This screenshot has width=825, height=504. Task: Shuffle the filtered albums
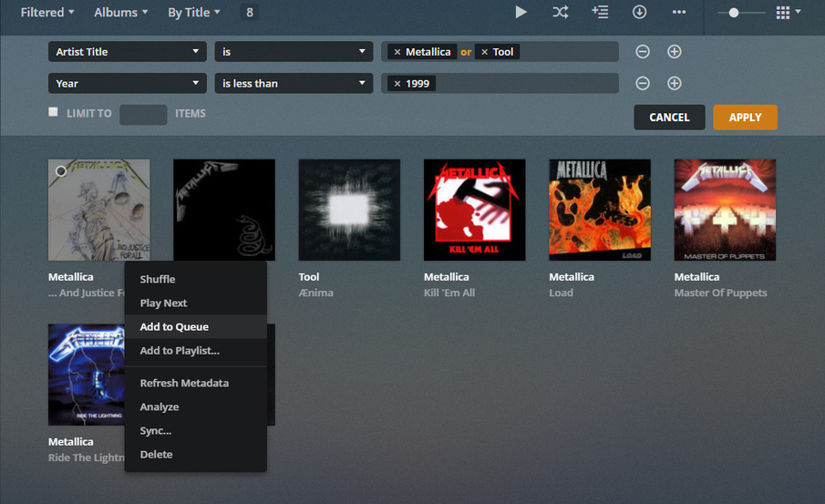(x=561, y=12)
